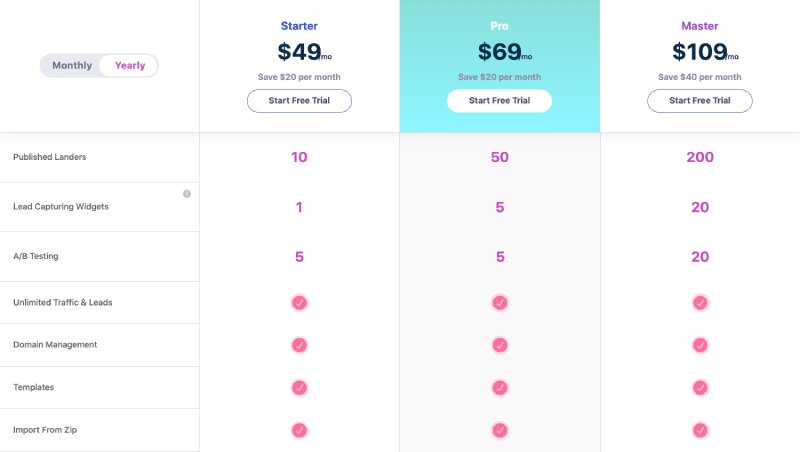Click Pro's Templates checkmark icon
This screenshot has width=800, height=452.
click(x=500, y=388)
